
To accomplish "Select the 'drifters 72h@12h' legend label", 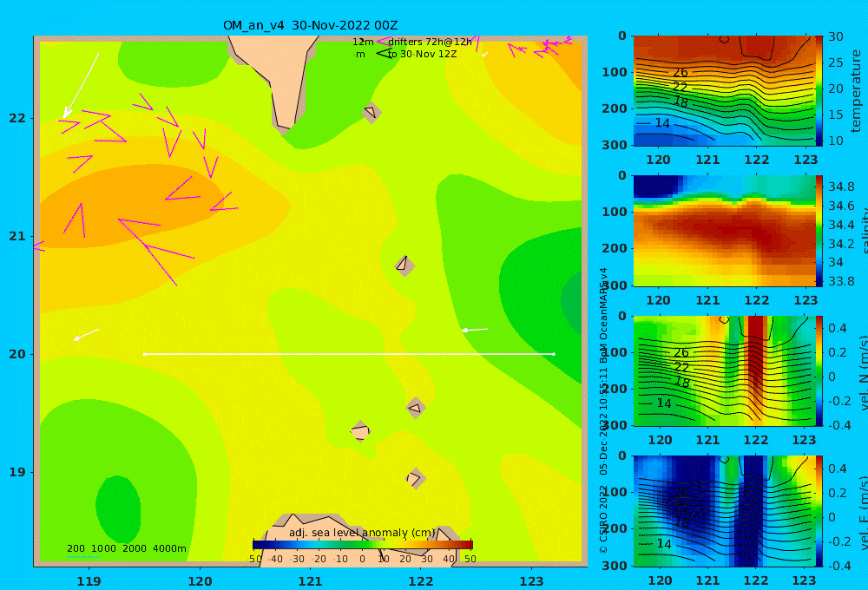I will pyautogui.click(x=431, y=42).
